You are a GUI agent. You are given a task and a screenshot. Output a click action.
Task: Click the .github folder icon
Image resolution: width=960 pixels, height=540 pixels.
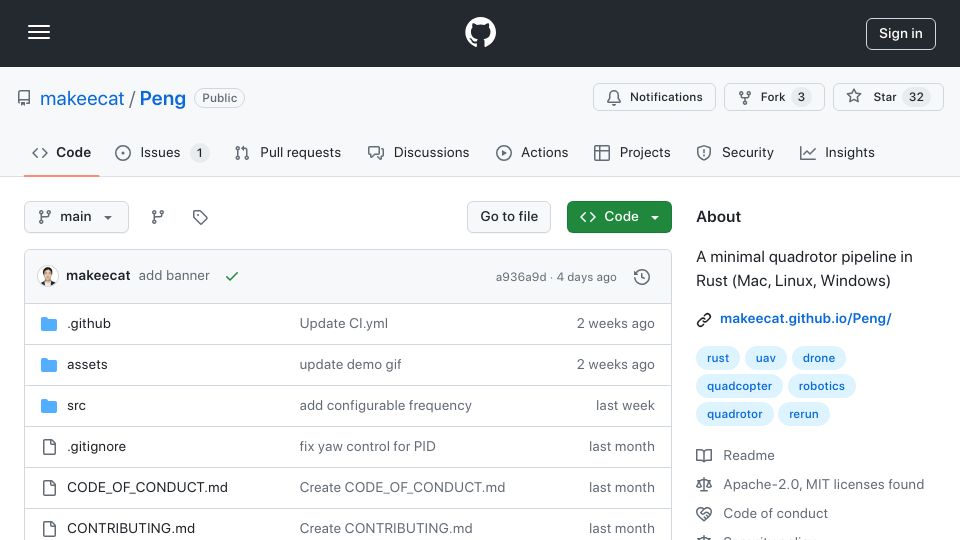[x=49, y=324]
